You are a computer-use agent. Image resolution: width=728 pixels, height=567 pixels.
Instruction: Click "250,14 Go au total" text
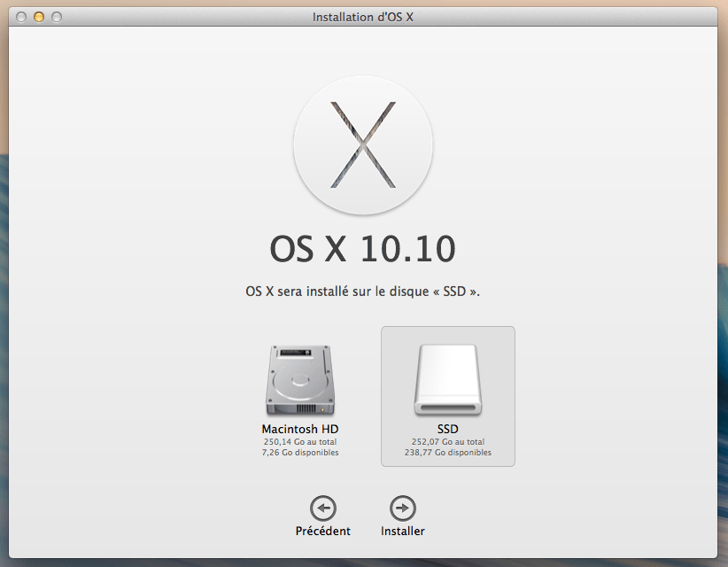(x=300, y=441)
